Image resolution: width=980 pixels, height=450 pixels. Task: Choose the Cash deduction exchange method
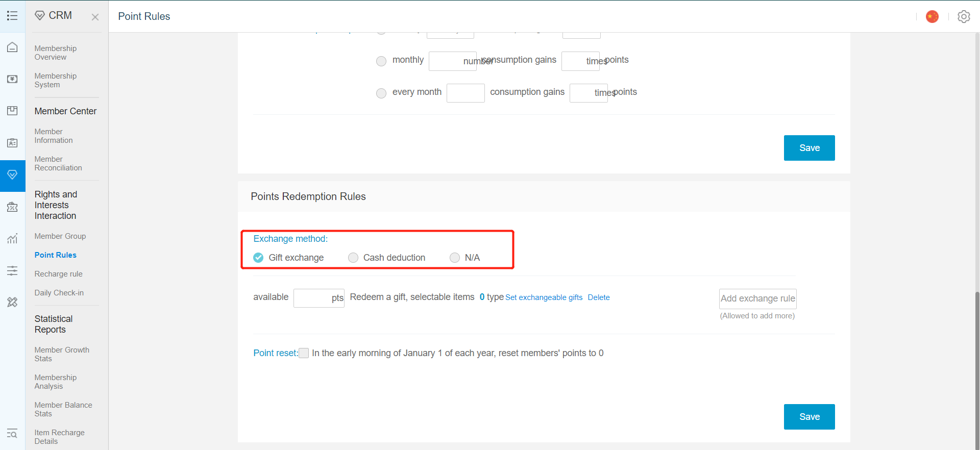pos(353,258)
